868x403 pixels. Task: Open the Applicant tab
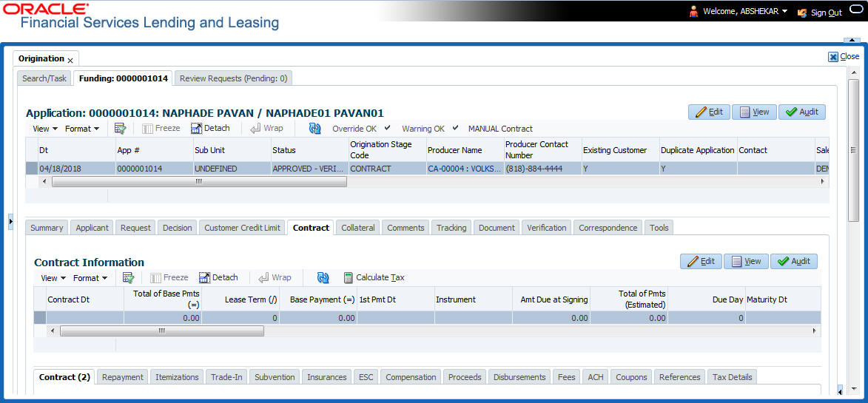click(92, 227)
